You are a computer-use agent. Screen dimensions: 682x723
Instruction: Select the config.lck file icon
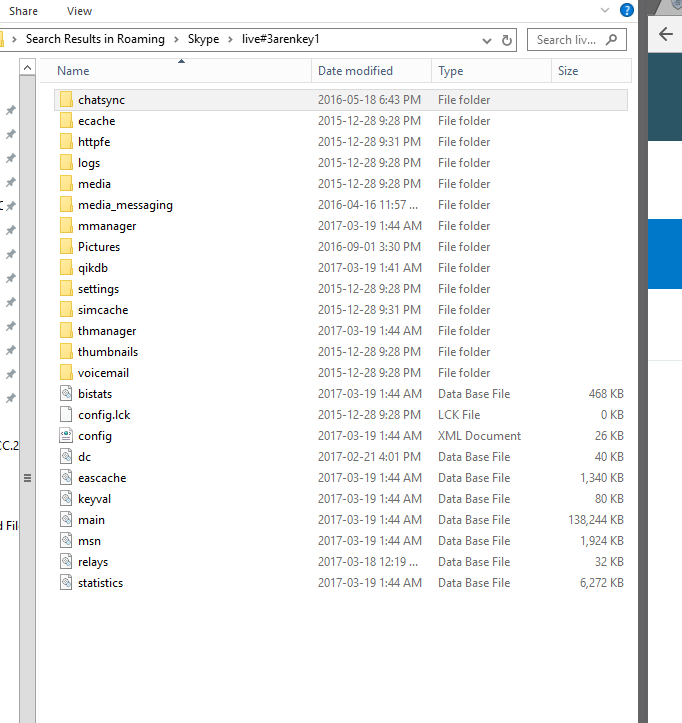[x=66, y=415]
